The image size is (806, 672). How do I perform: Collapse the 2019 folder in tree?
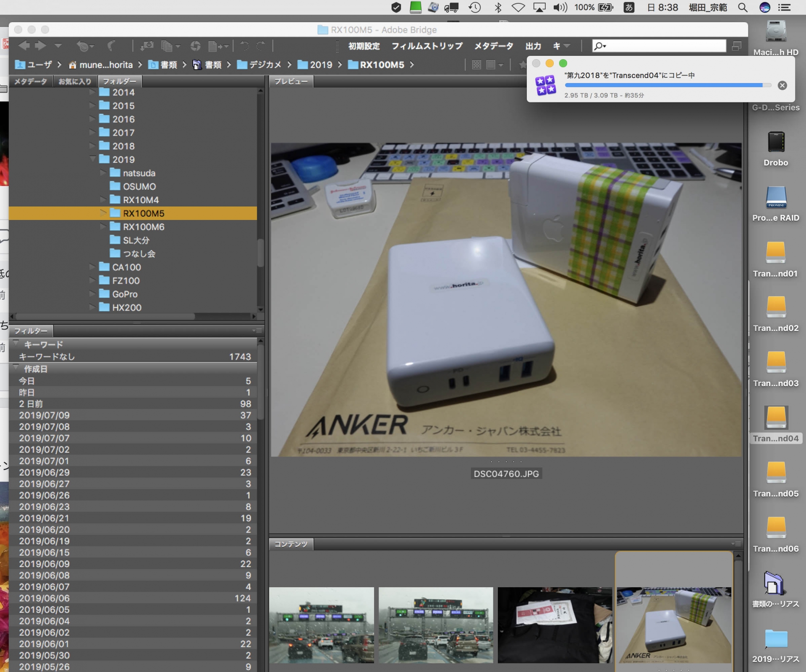click(92, 159)
